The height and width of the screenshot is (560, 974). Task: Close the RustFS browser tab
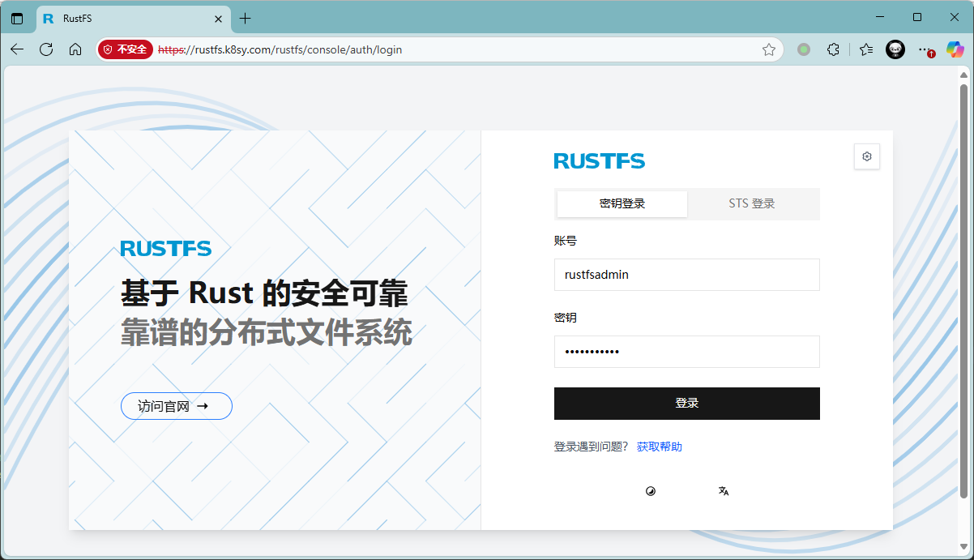[219, 19]
